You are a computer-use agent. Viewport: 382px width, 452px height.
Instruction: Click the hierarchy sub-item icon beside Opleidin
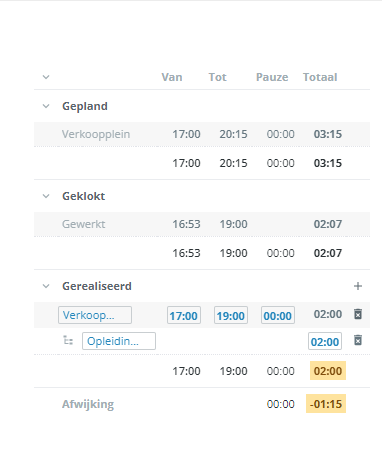[x=68, y=341]
